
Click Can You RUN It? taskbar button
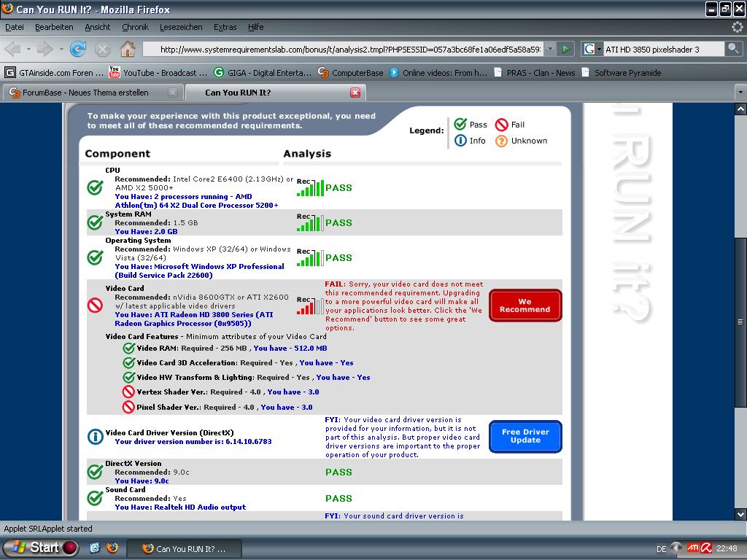click(185, 548)
